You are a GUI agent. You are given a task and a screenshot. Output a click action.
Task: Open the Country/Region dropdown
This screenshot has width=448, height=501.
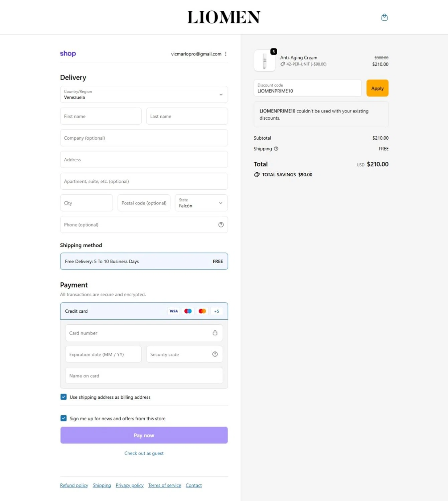(x=144, y=95)
